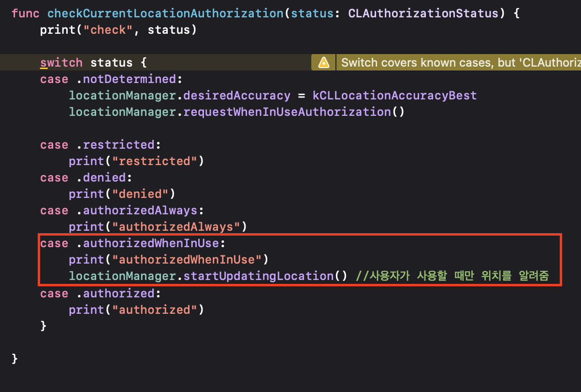Click the func keyword

tap(26, 14)
